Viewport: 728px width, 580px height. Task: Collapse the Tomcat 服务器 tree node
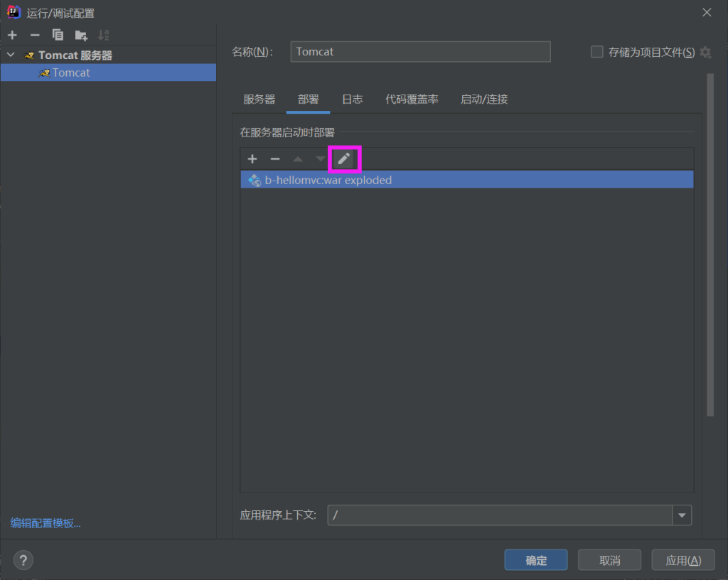[x=11, y=55]
